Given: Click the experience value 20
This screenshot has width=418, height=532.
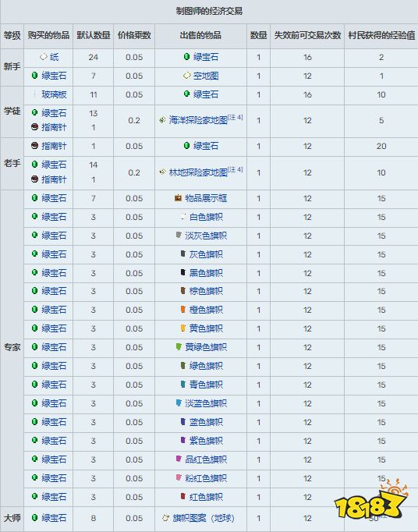Looking at the screenshot, I should (x=381, y=146).
